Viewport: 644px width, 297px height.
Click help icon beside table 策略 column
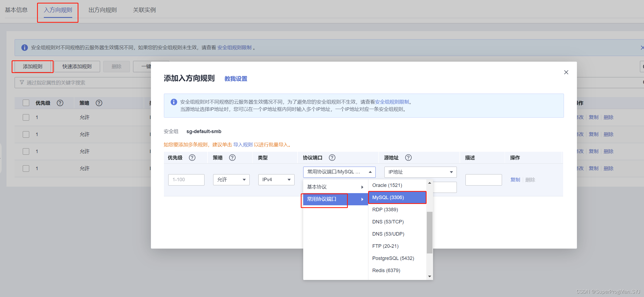coord(99,103)
